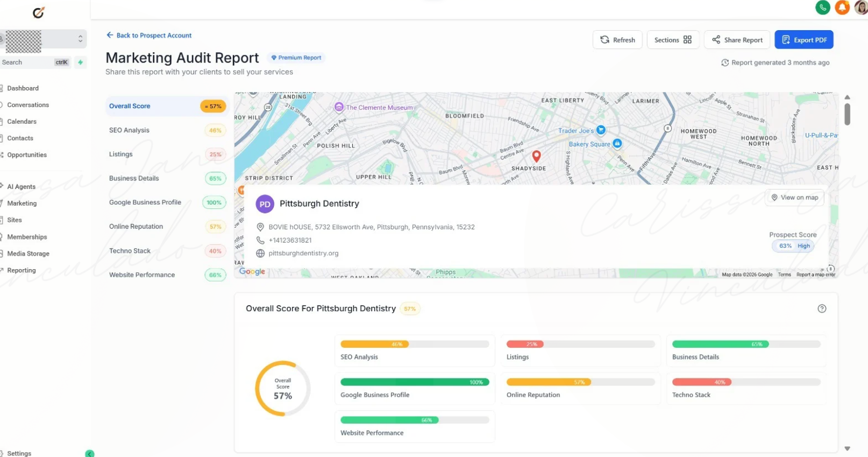Open the Google Business Profile section
The width and height of the screenshot is (868, 457).
pos(167,202)
